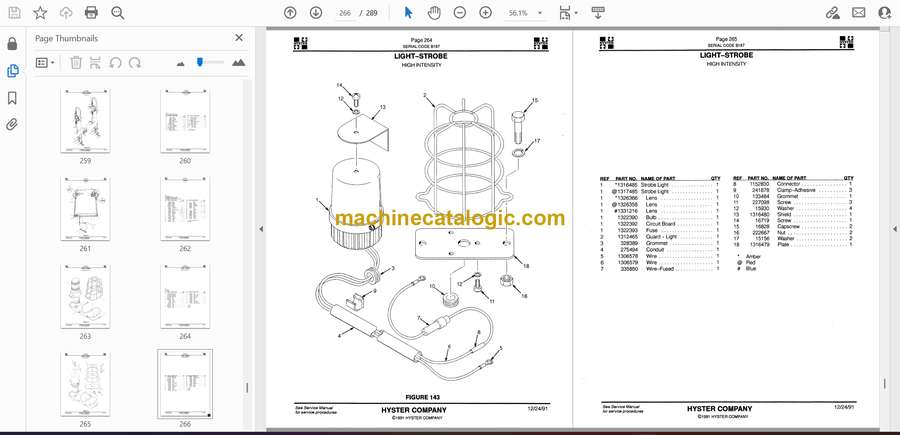This screenshot has width=900, height=435.
Task: Select page 262 thumbnail
Action: click(x=185, y=209)
